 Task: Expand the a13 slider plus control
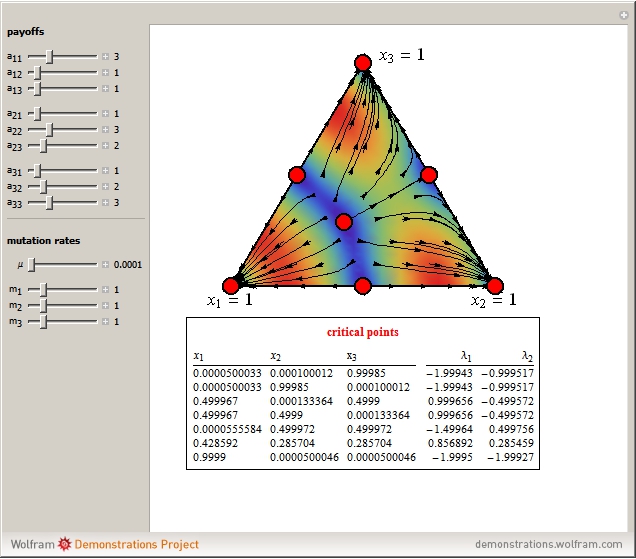coord(105,88)
